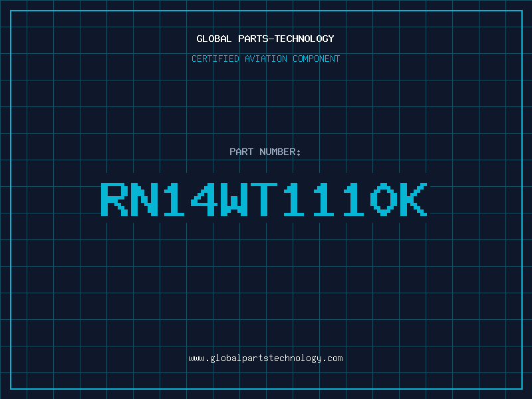The height and width of the screenshot is (399, 532).
Task: Click the digit 1 between N and 4
Action: (x=174, y=199)
